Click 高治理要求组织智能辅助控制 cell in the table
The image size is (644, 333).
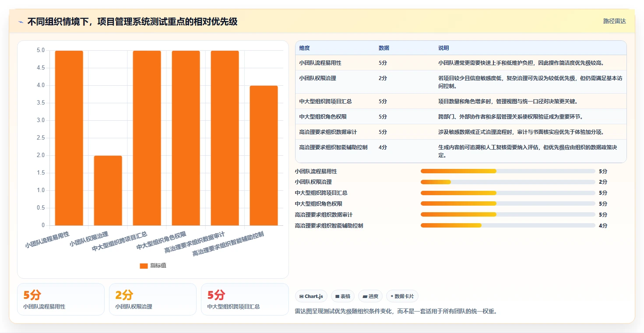tap(333, 147)
